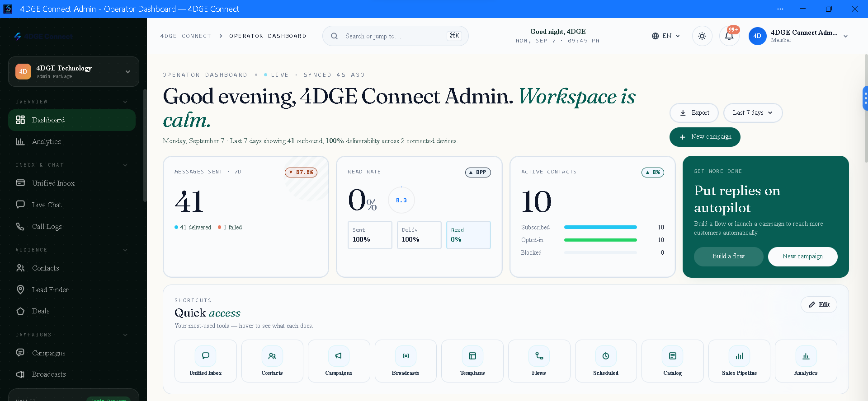
Task: Click the Export button
Action: point(694,113)
